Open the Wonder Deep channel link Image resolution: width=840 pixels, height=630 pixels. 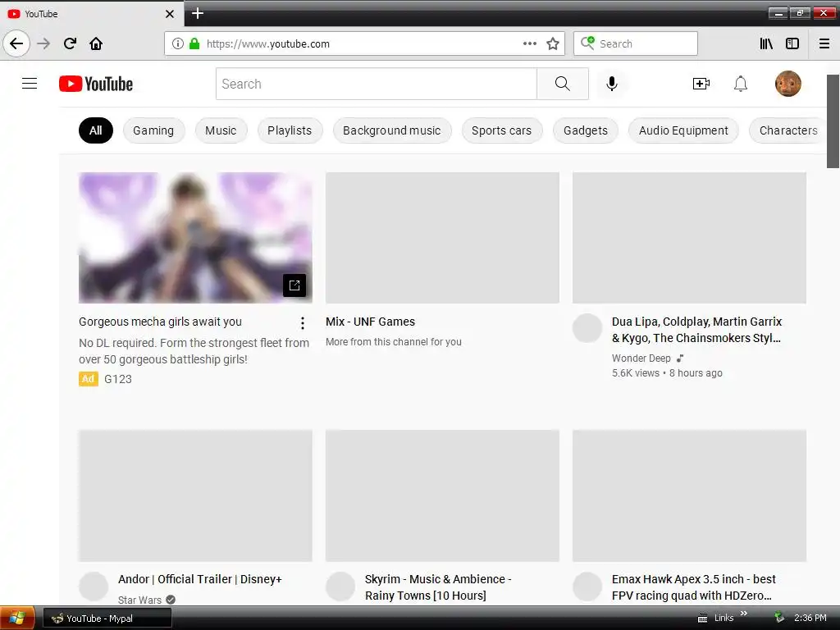(641, 358)
